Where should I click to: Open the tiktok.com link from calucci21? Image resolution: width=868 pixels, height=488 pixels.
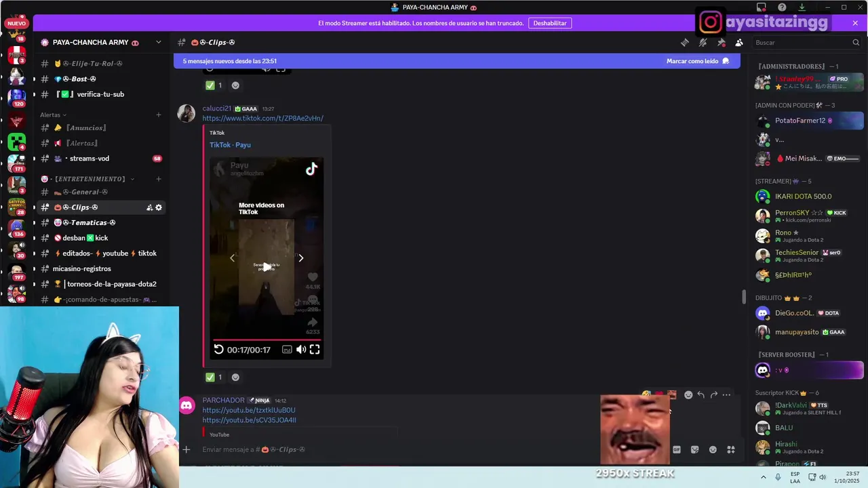[x=262, y=119]
